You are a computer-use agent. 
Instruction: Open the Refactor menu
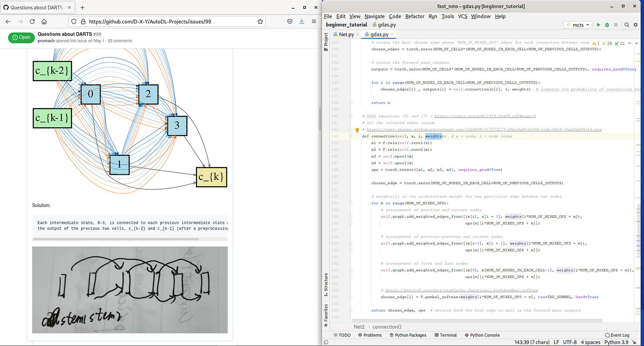[x=414, y=16]
